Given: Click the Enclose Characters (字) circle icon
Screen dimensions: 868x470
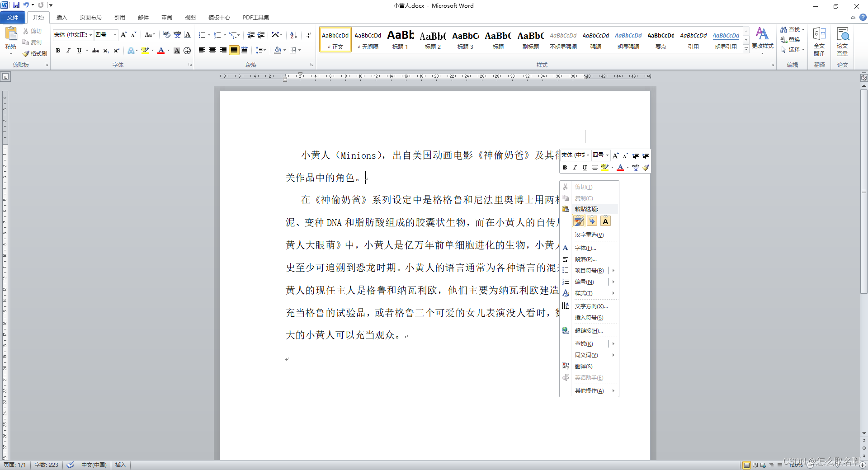Looking at the screenshot, I should [187, 51].
